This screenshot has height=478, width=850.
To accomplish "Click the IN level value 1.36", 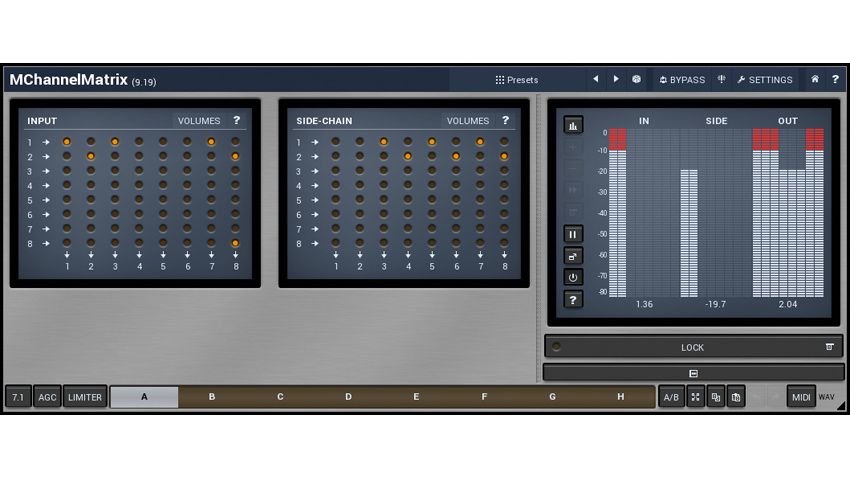I will [x=644, y=305].
